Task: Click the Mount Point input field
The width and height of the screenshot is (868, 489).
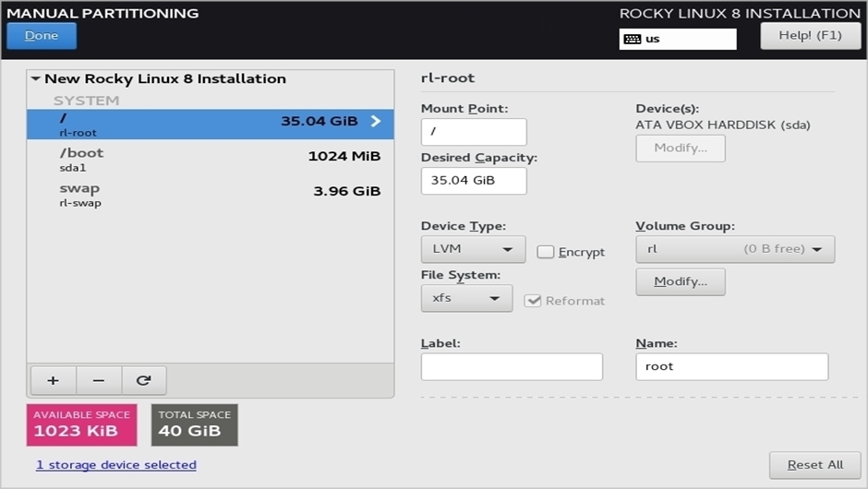Action: coord(474,132)
